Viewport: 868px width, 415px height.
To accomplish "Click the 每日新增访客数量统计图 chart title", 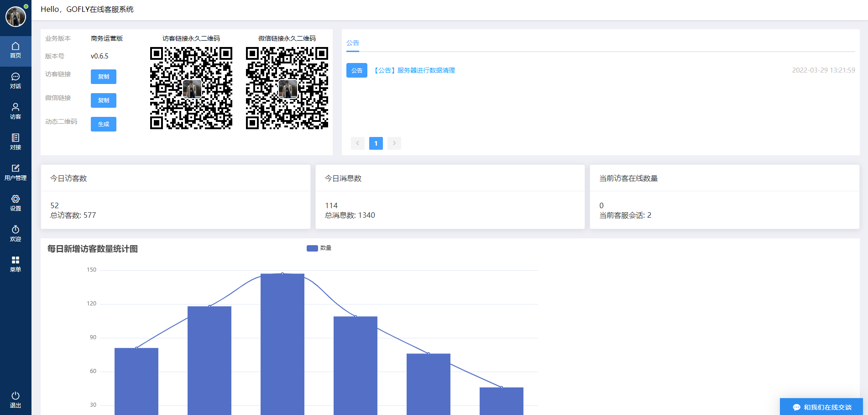I will click(x=93, y=249).
